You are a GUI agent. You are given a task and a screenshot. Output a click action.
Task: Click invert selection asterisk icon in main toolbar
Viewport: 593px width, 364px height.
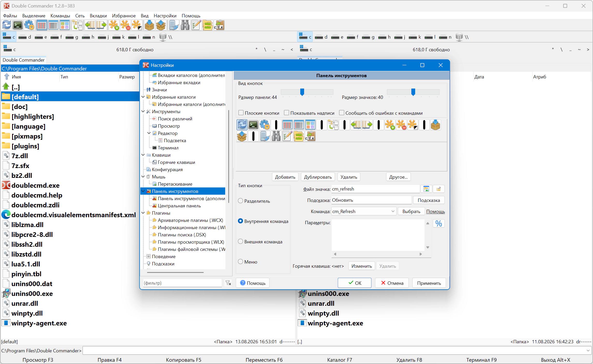click(137, 25)
